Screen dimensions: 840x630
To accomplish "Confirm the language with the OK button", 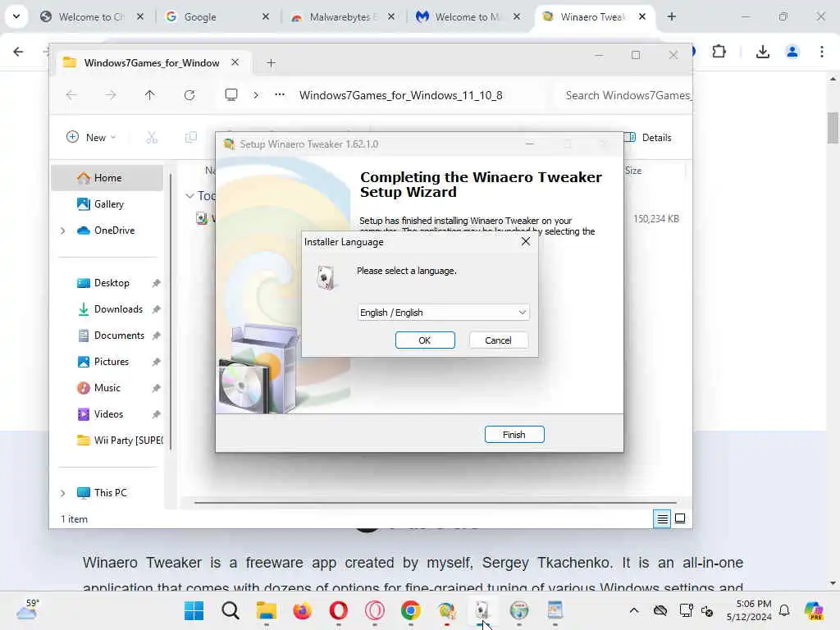I will pos(425,340).
